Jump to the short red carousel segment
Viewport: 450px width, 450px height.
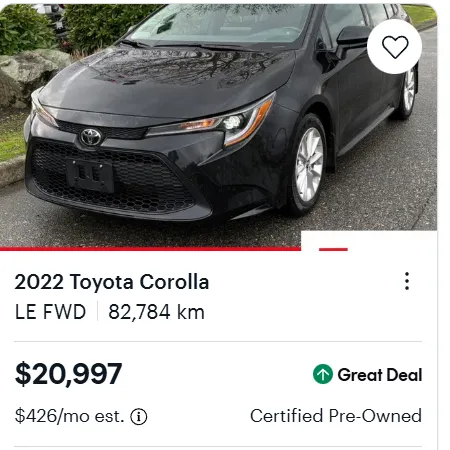[333, 249]
